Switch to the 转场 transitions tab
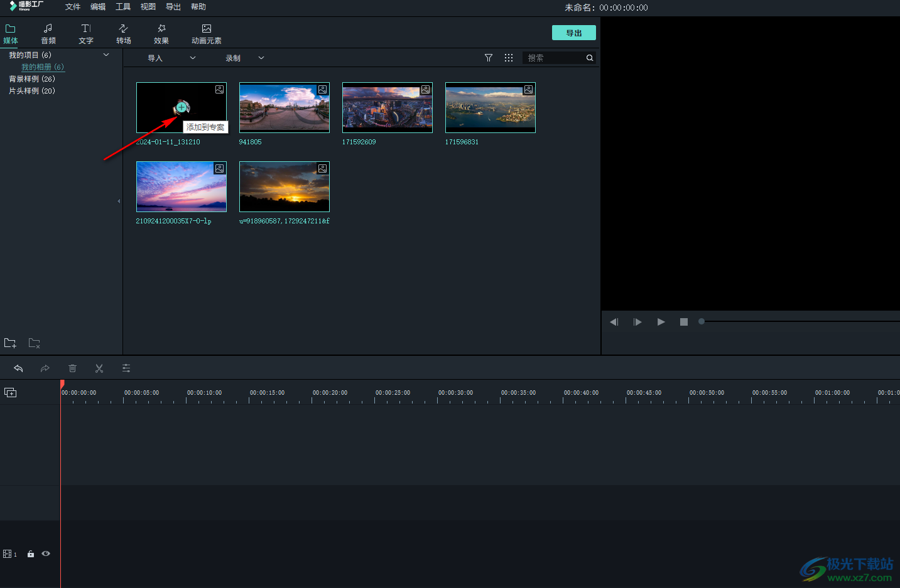This screenshot has width=900, height=588. (124, 34)
